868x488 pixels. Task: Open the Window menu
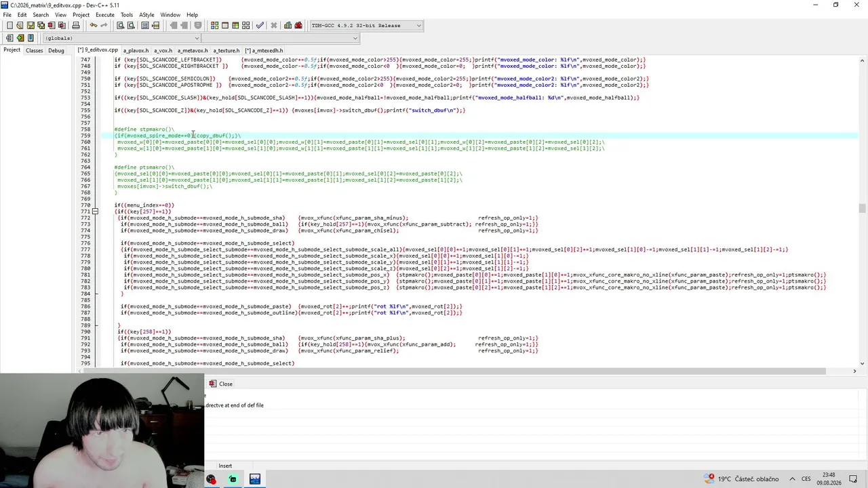pyautogui.click(x=170, y=15)
